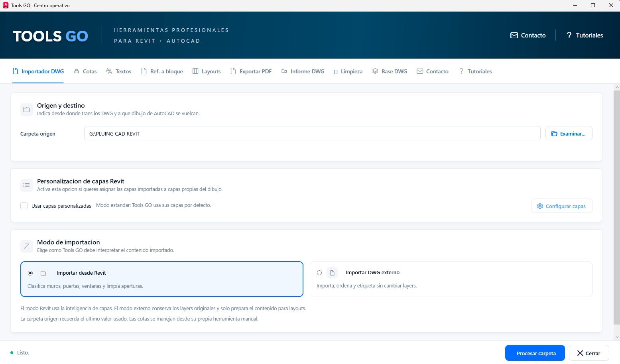Click the 'Listo.' status text
Screen dimensions: 620x364
(x=23, y=353)
